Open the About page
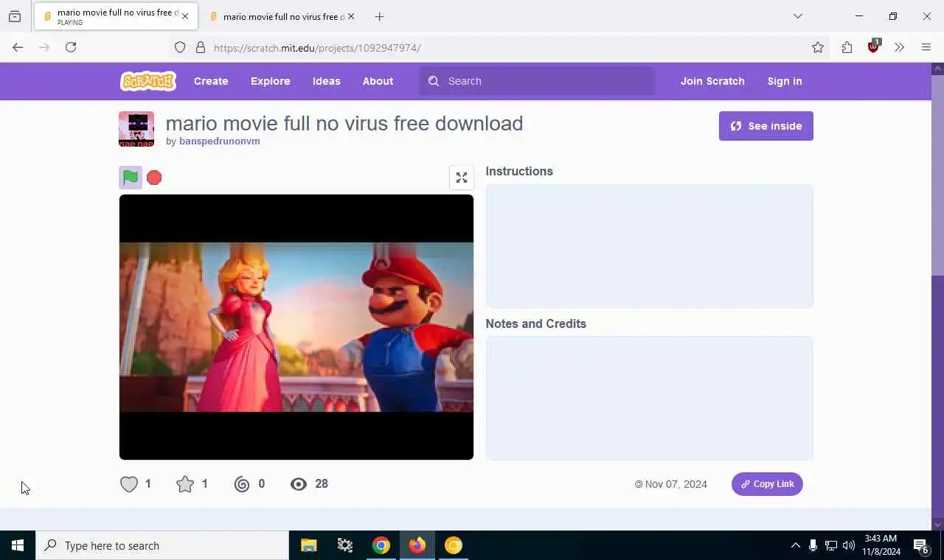The width and height of the screenshot is (944, 560). pos(378,81)
